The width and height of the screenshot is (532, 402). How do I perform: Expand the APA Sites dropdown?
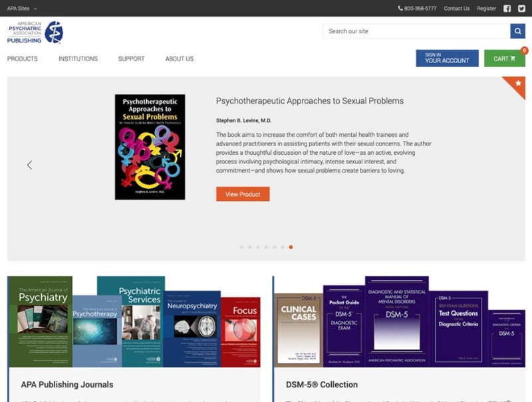pyautogui.click(x=22, y=9)
